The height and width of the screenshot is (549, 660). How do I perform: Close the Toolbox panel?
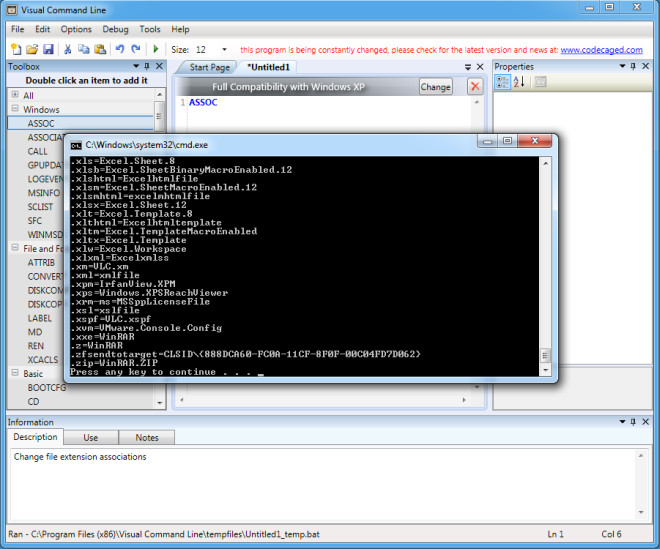[159, 66]
